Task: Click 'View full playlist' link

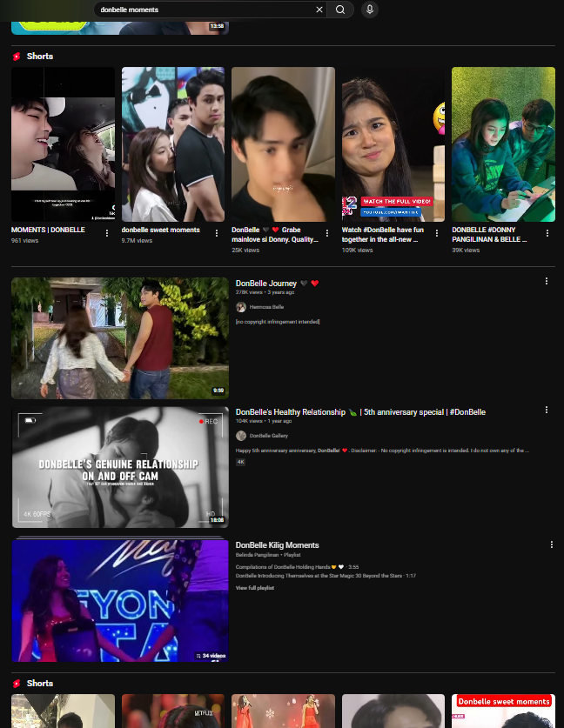Action: point(255,588)
